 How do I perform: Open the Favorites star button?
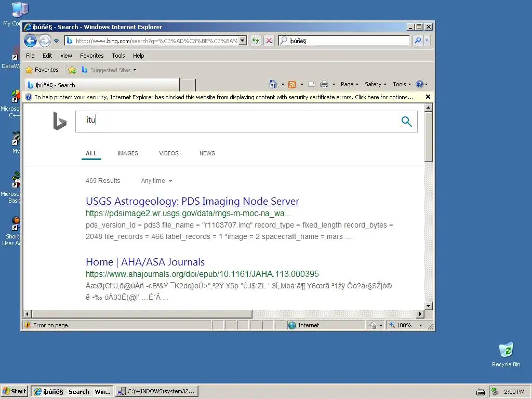click(x=42, y=70)
